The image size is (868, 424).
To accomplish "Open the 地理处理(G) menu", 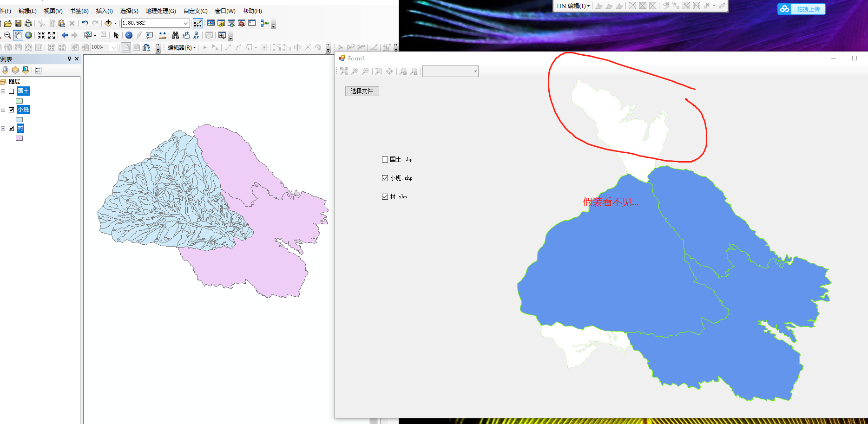I will pos(161,11).
